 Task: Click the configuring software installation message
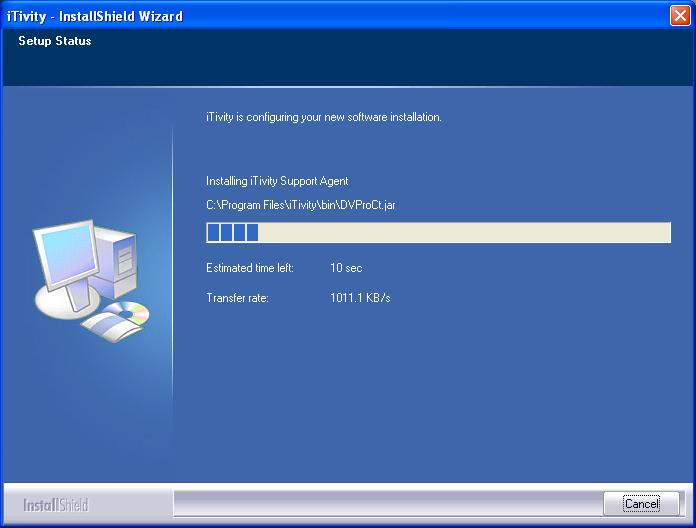click(x=324, y=117)
